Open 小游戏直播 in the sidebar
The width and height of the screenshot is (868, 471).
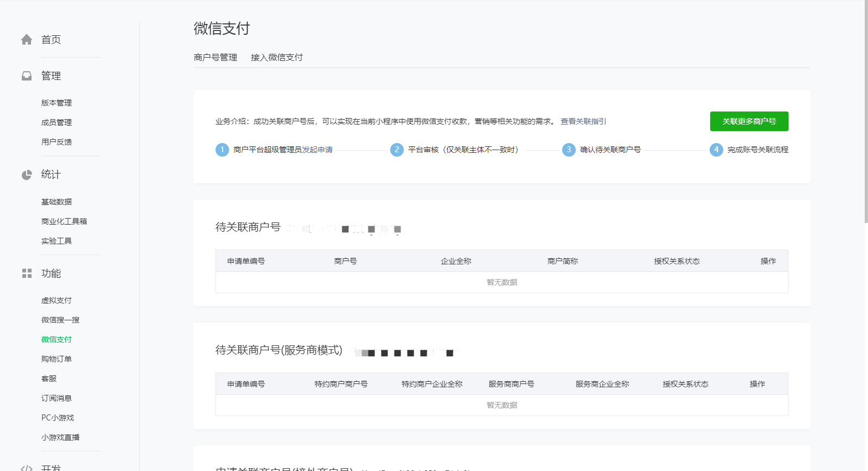point(60,437)
